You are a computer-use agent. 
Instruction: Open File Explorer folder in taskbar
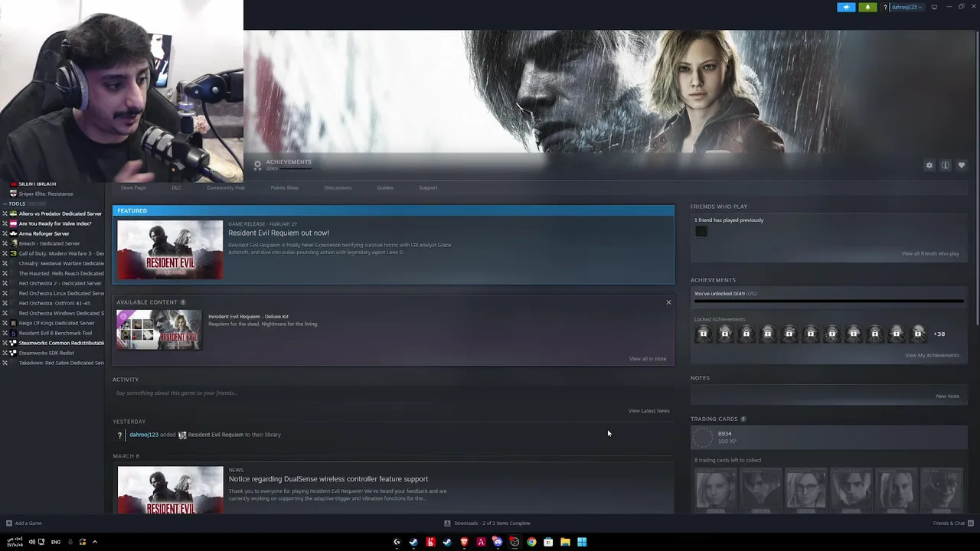565,542
